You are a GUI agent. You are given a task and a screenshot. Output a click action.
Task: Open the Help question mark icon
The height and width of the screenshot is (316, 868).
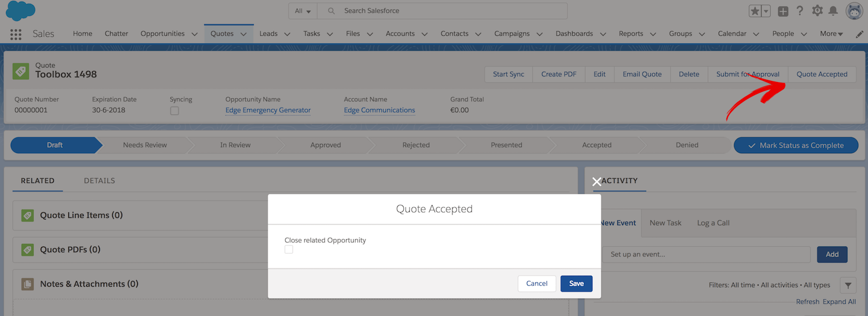[x=800, y=11]
